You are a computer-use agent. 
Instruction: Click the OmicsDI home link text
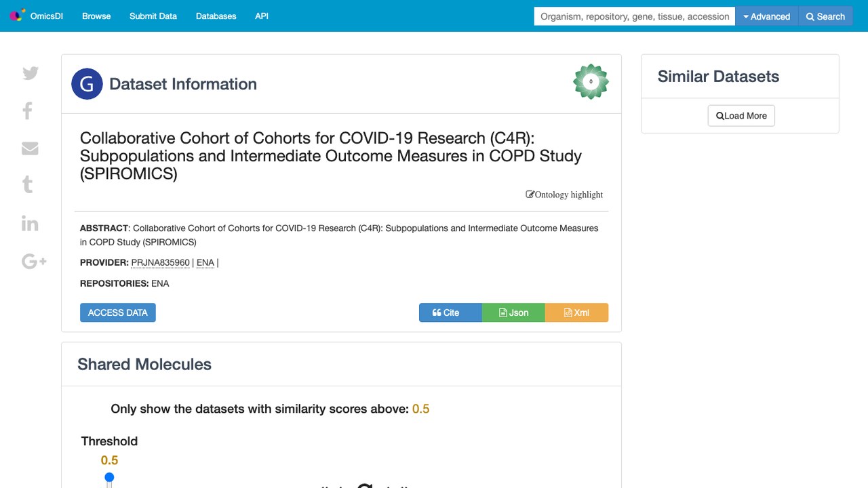pyautogui.click(x=47, y=16)
